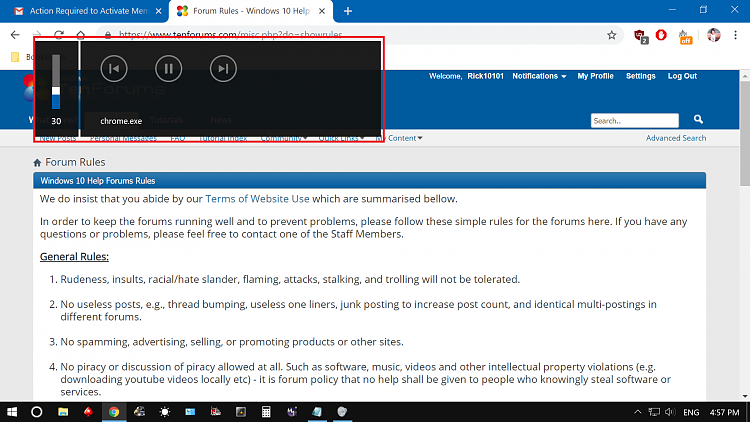Open Chrome's three-dot menu
Image resolution: width=750 pixels, height=422 pixels.
pyautogui.click(x=737, y=35)
